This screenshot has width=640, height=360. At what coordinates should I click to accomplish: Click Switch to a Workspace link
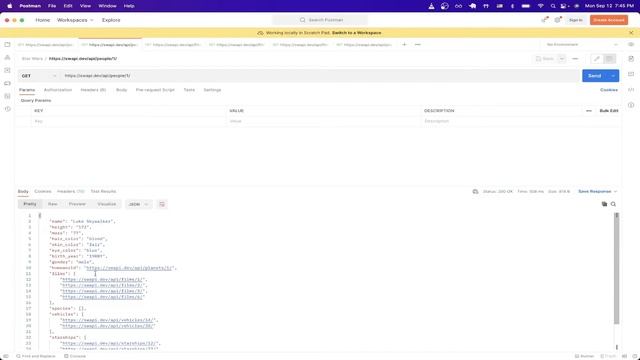pos(356,33)
